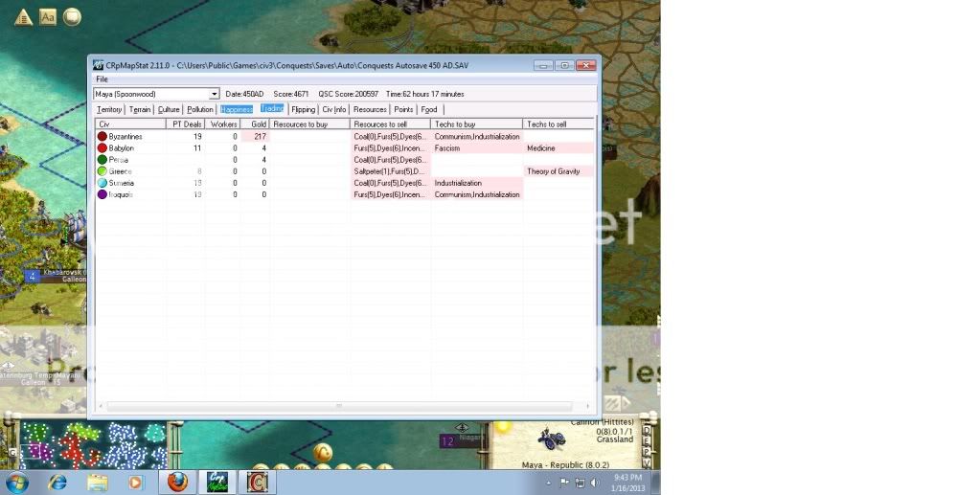
Task: Click the Byzantines dark red color dot
Action: [103, 136]
